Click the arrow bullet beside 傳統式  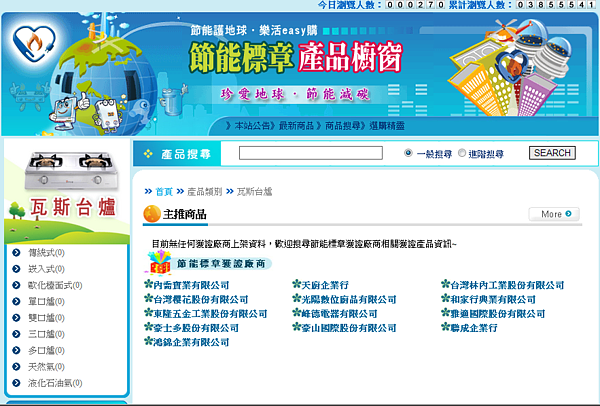click(x=17, y=253)
